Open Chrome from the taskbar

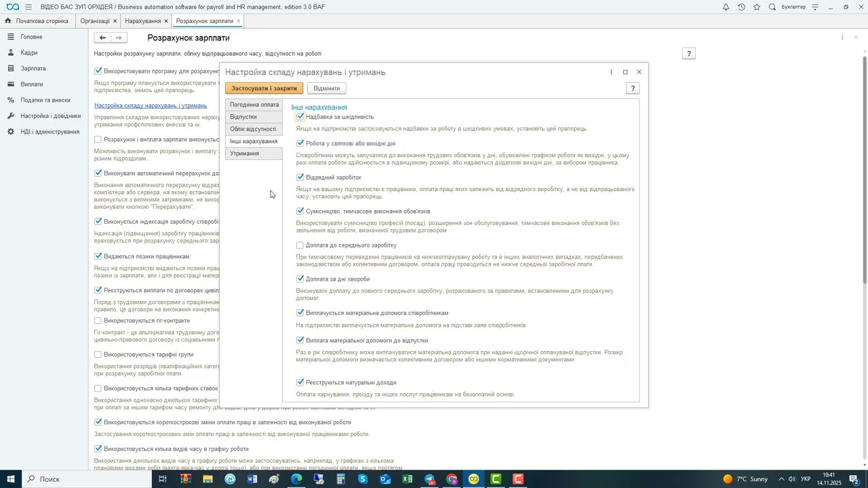tap(452, 479)
